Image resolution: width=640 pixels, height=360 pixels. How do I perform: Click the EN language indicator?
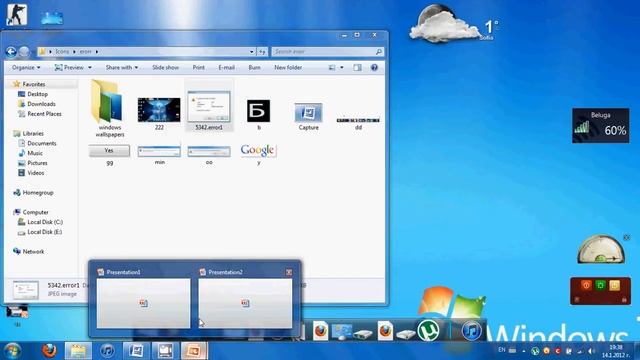[x=502, y=350]
